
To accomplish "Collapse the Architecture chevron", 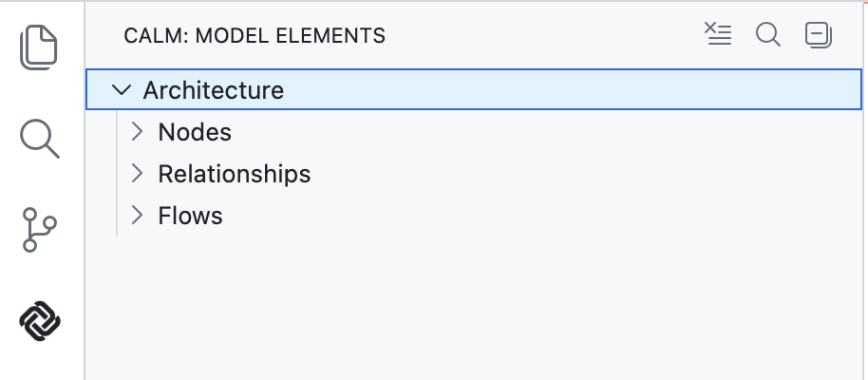I will pos(121,90).
